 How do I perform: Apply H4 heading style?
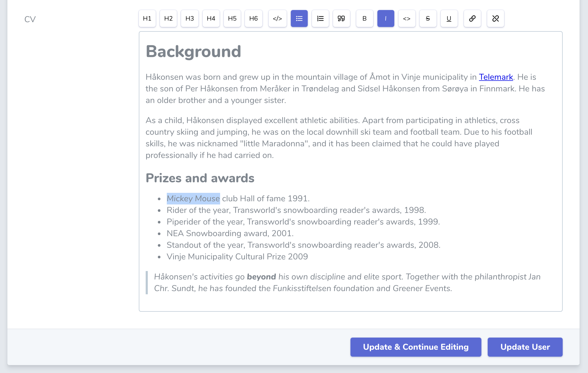[x=211, y=18]
